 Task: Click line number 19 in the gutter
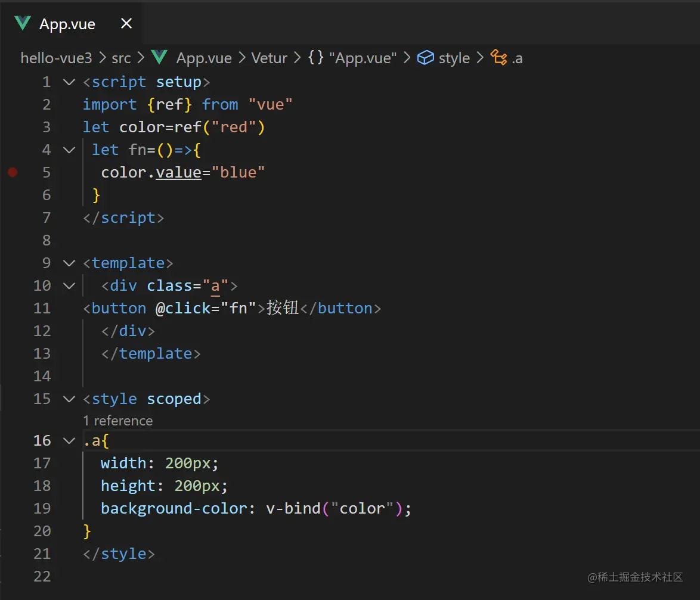[x=42, y=509]
